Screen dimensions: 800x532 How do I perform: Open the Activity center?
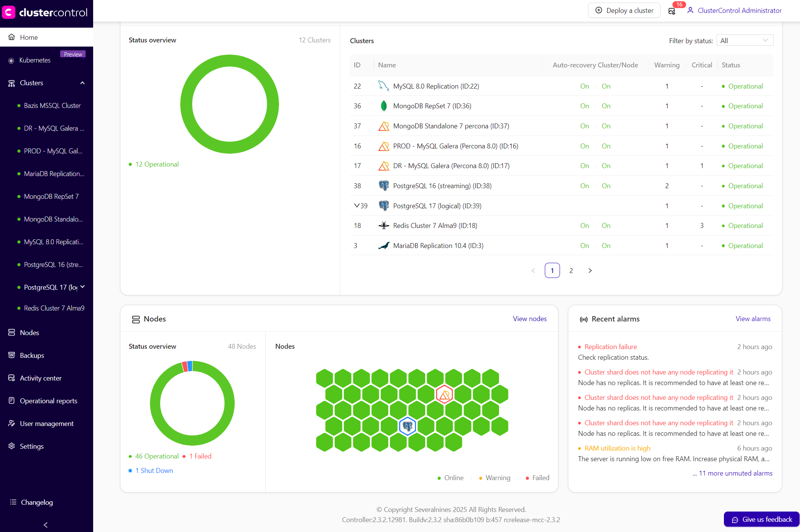40,378
